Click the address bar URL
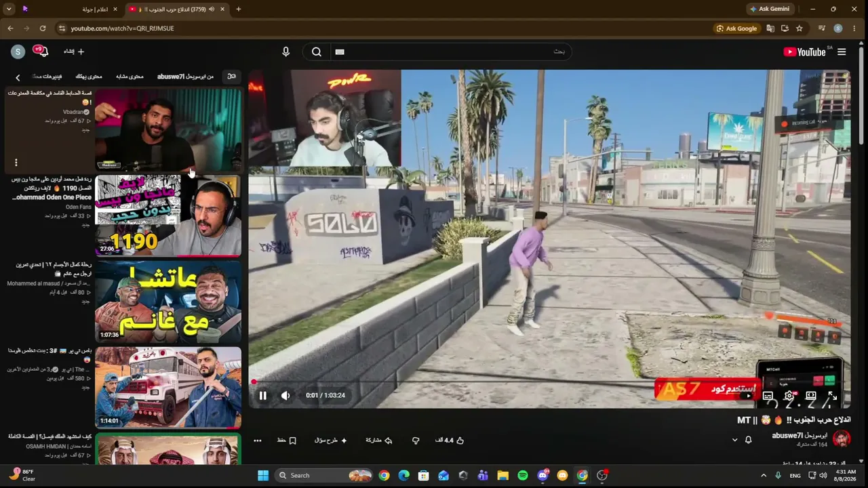Screen dimensions: 868x488 point(122,28)
